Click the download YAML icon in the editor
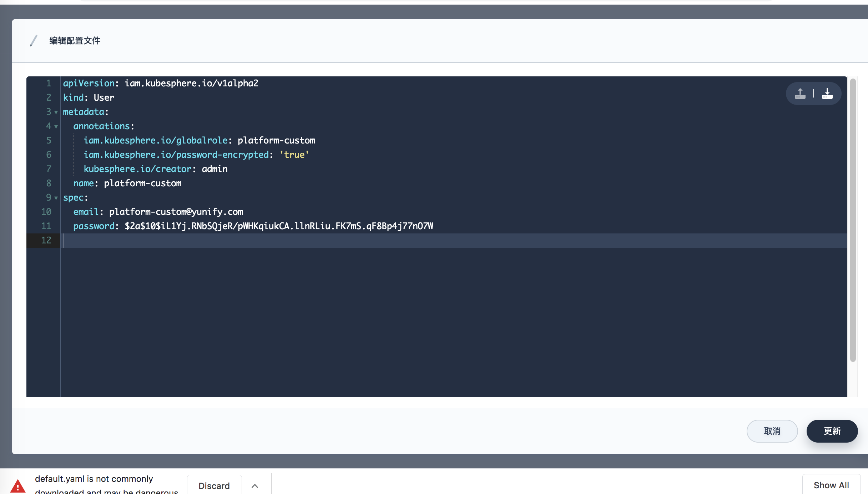Image resolution: width=868 pixels, height=494 pixels. click(x=827, y=93)
